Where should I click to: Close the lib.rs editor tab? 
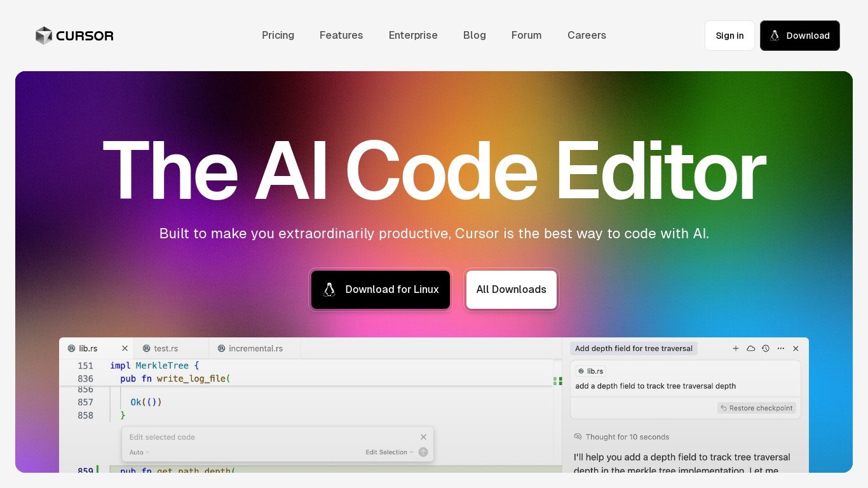pos(125,348)
